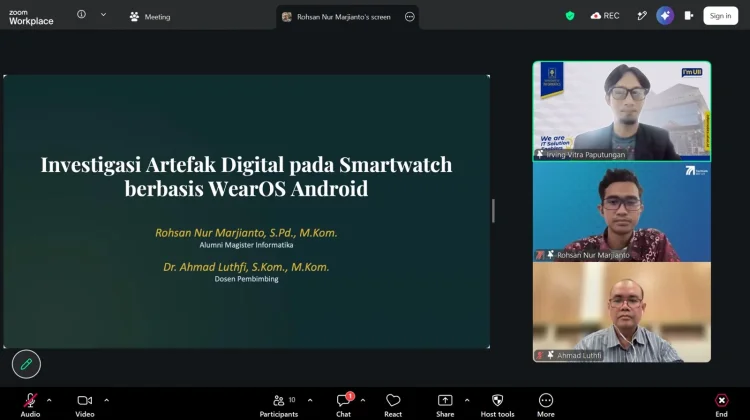
Task: Open the AI Companion sparkle icon
Action: pos(665,16)
